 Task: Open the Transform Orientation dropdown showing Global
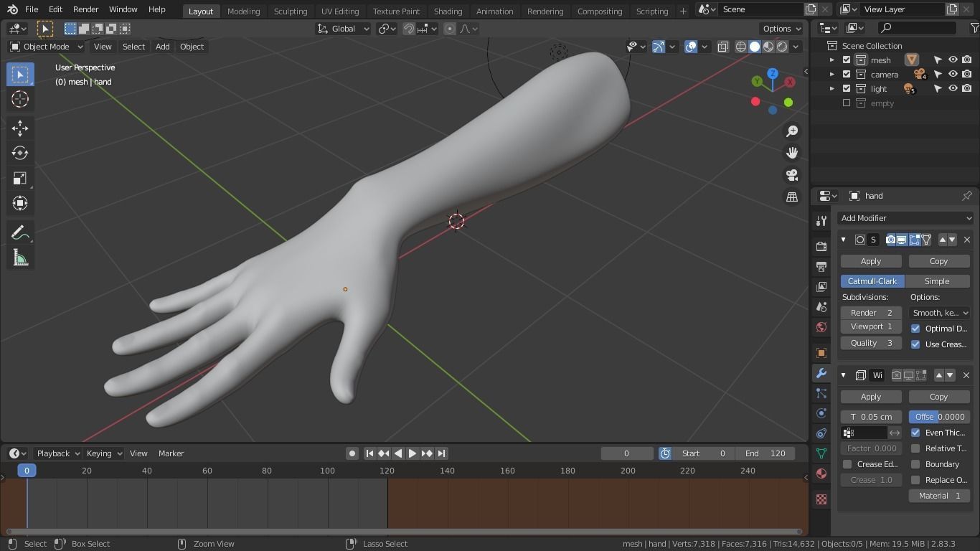[343, 28]
